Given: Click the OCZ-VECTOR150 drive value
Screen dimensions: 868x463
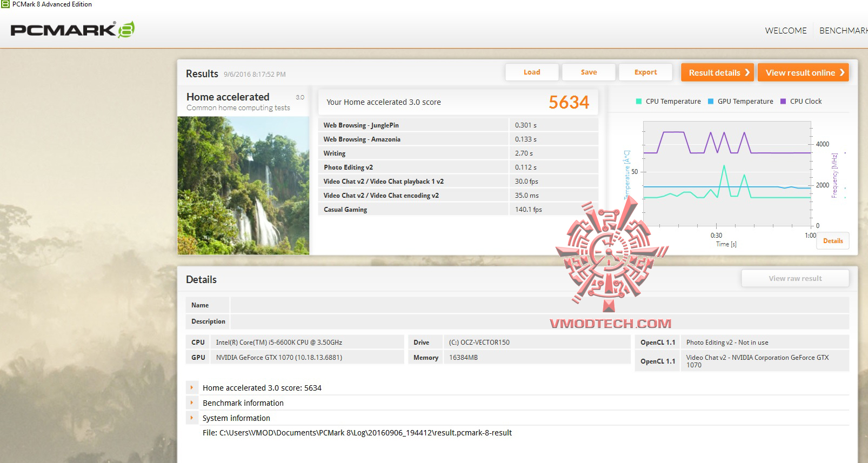Looking at the screenshot, I should 479,342.
